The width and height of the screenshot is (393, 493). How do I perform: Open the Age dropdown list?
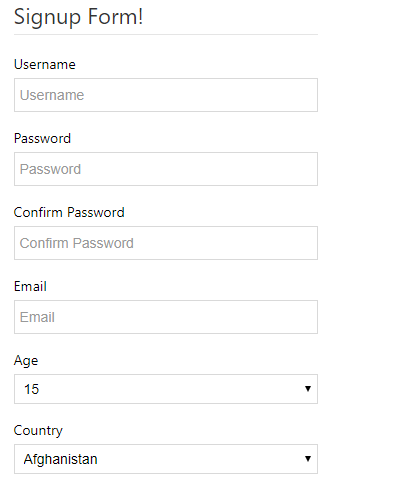[166, 389]
